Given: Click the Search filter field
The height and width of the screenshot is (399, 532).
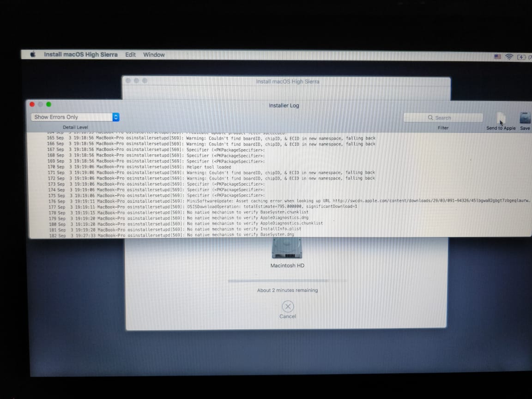Looking at the screenshot, I should [x=443, y=118].
